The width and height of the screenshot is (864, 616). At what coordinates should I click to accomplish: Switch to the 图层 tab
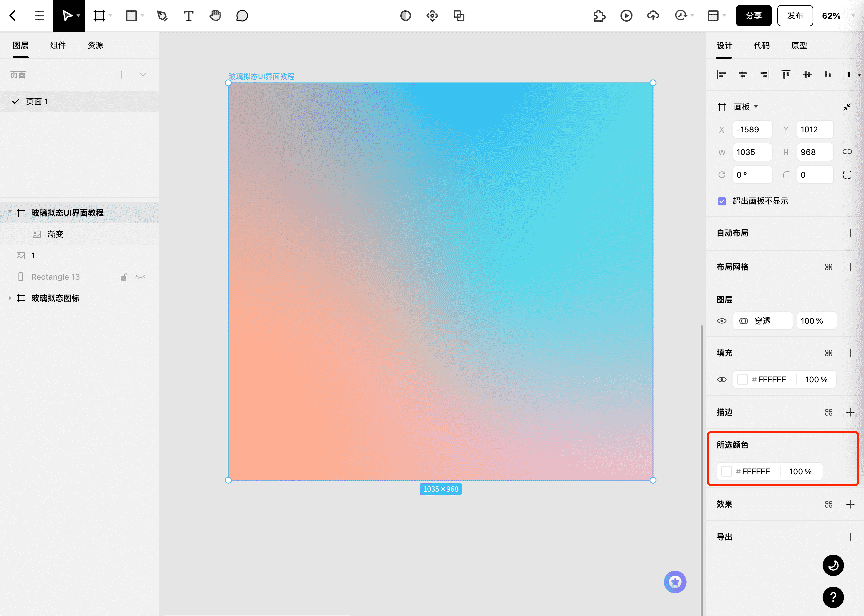click(20, 45)
